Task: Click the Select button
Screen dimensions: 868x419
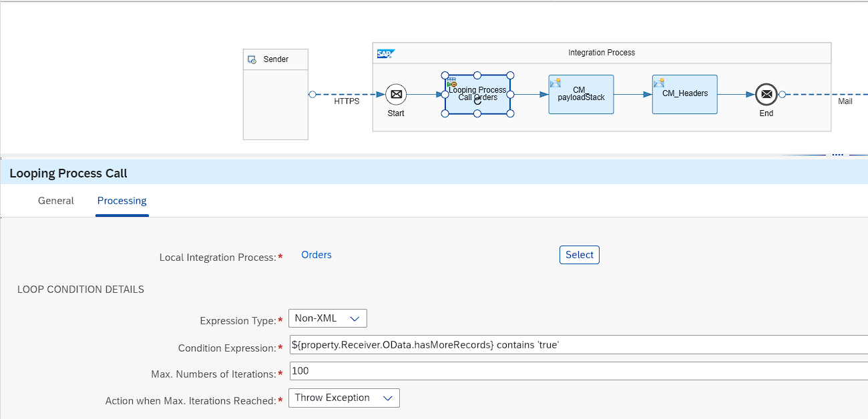Action: coord(578,254)
